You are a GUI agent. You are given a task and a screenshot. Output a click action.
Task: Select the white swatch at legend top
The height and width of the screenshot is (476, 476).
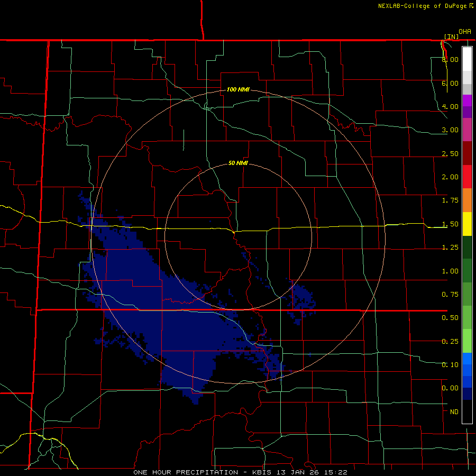[467, 59]
